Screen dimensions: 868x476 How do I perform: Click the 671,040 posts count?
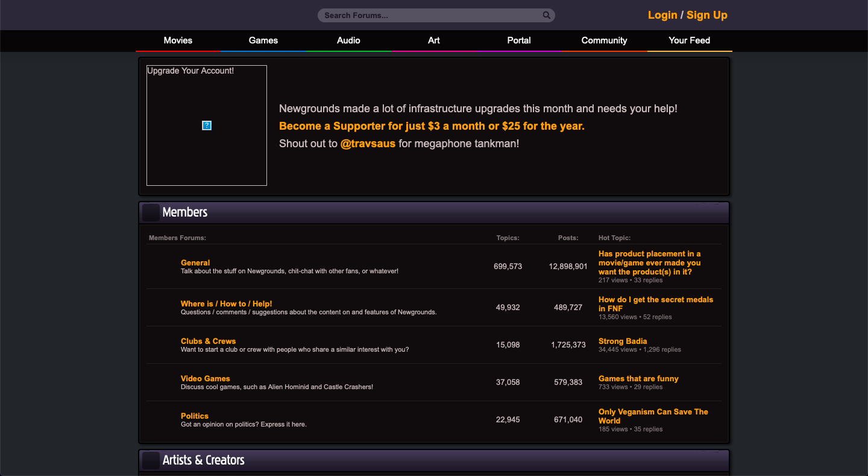(568, 419)
